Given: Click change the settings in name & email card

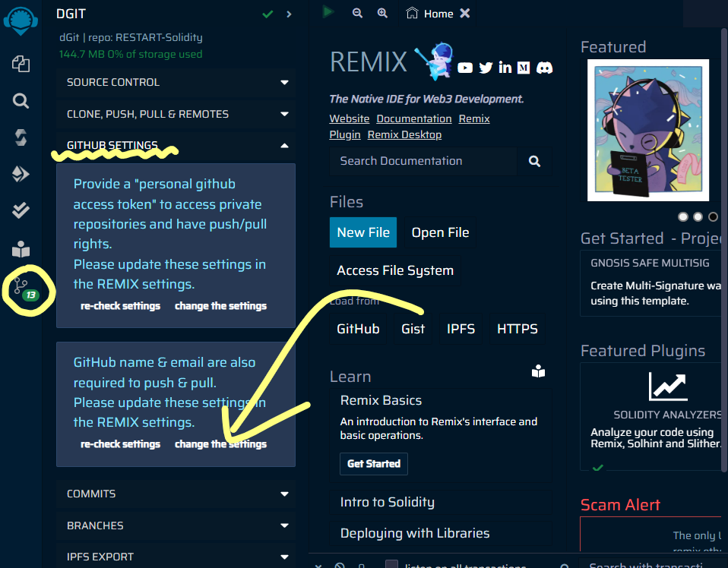Looking at the screenshot, I should [220, 444].
